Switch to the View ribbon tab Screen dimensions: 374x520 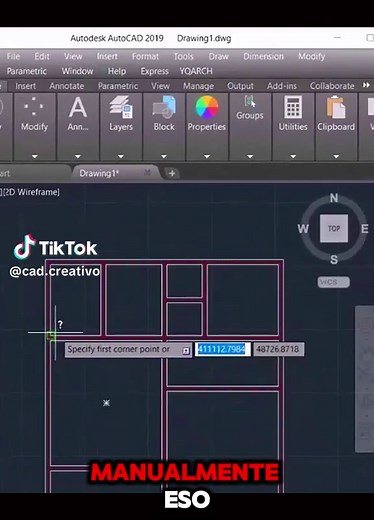pyautogui.click(x=160, y=86)
